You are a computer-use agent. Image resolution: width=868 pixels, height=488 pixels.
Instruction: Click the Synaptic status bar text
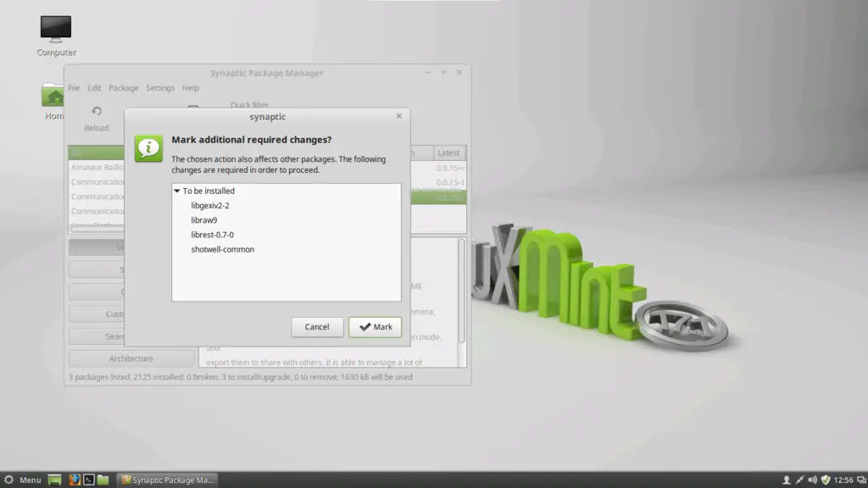coord(240,377)
